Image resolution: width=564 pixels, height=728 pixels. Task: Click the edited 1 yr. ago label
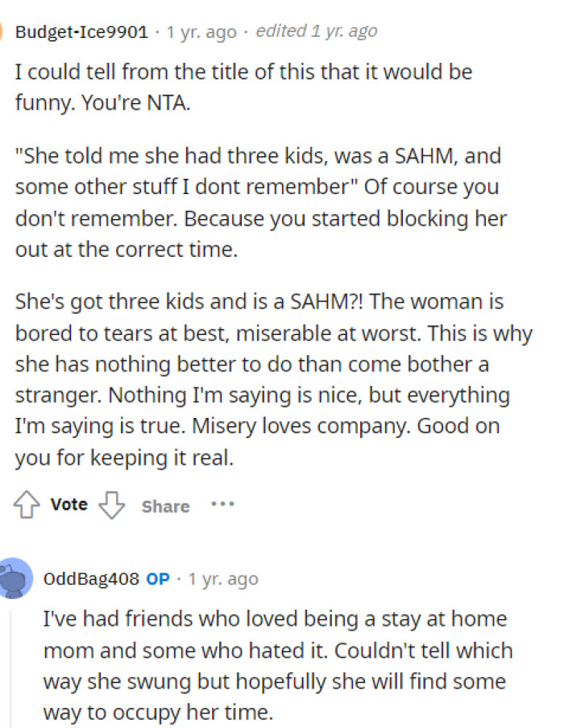(317, 31)
